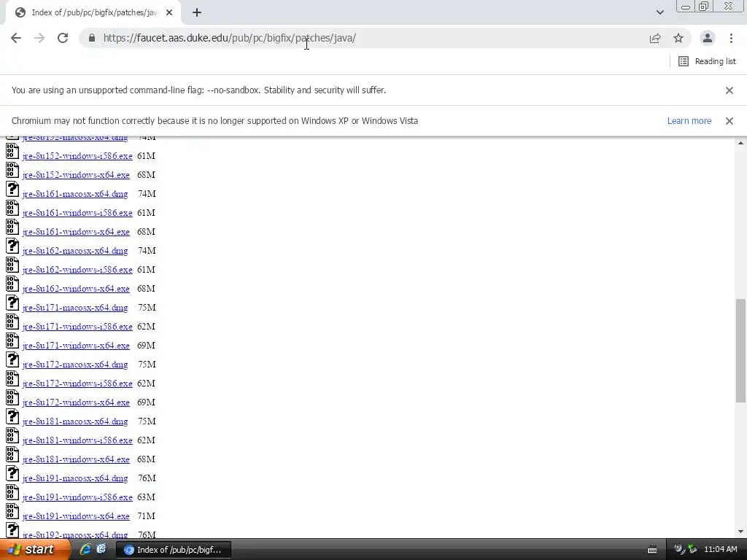Screen dimensions: 747x560
Task: Open the Learn more link
Action: (689, 121)
